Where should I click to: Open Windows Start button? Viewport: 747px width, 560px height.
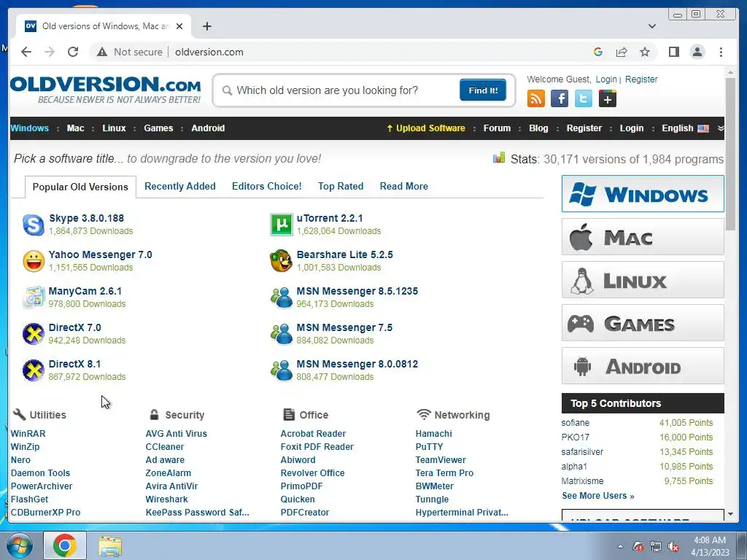(20, 545)
